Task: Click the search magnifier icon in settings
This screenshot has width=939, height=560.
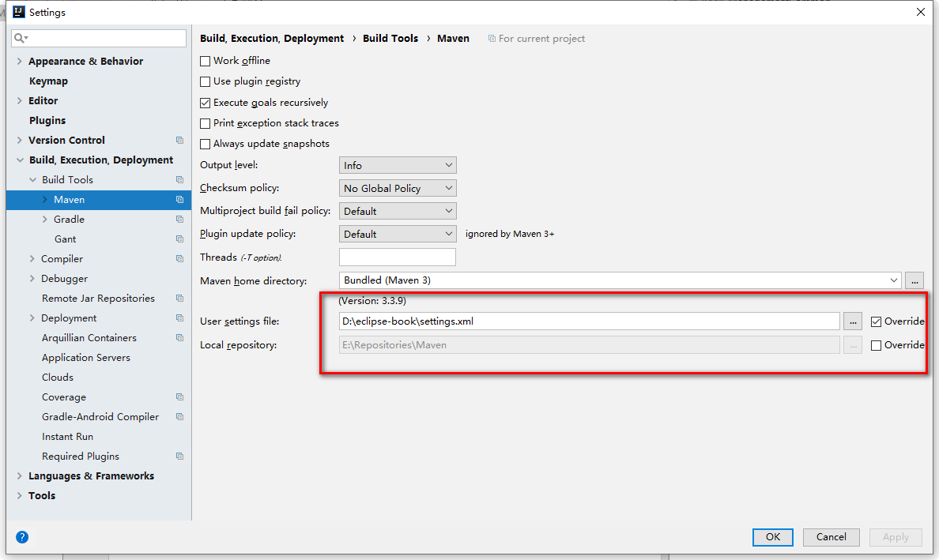Action: [21, 38]
